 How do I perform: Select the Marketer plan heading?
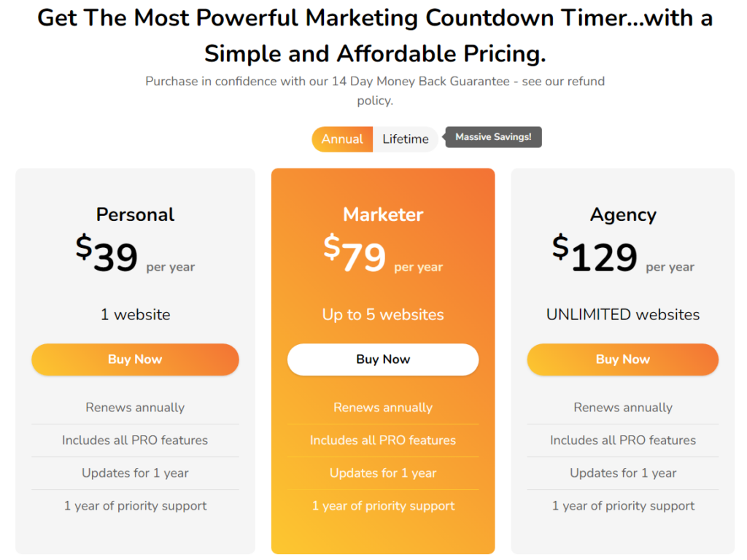pyautogui.click(x=383, y=214)
